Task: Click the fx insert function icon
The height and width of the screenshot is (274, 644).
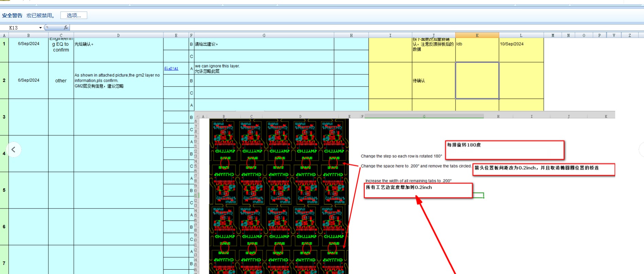Action: (x=66, y=28)
